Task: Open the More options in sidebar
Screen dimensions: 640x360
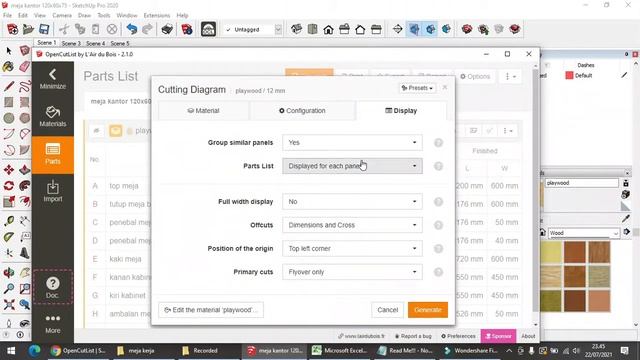Action: point(53,324)
